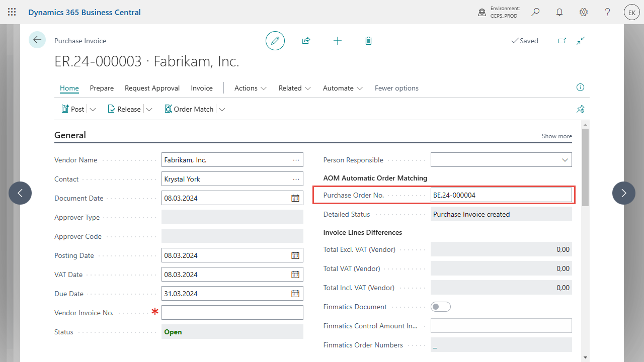Viewport: 644px width, 362px height.
Task: Open Due Date calendar picker
Action: tap(295, 294)
